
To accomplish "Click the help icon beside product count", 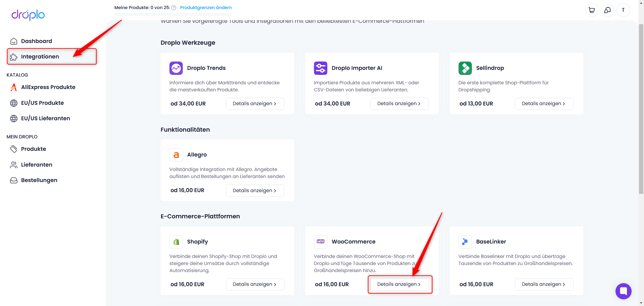I will pos(174,8).
